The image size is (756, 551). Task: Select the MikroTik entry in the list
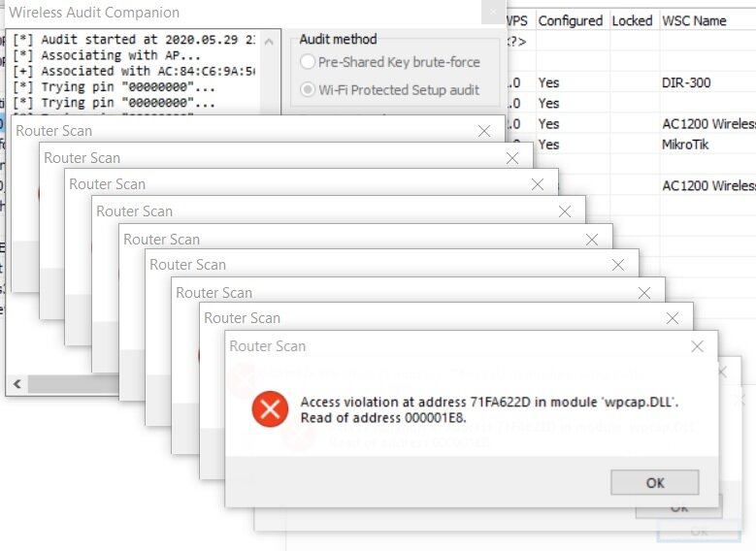point(685,145)
